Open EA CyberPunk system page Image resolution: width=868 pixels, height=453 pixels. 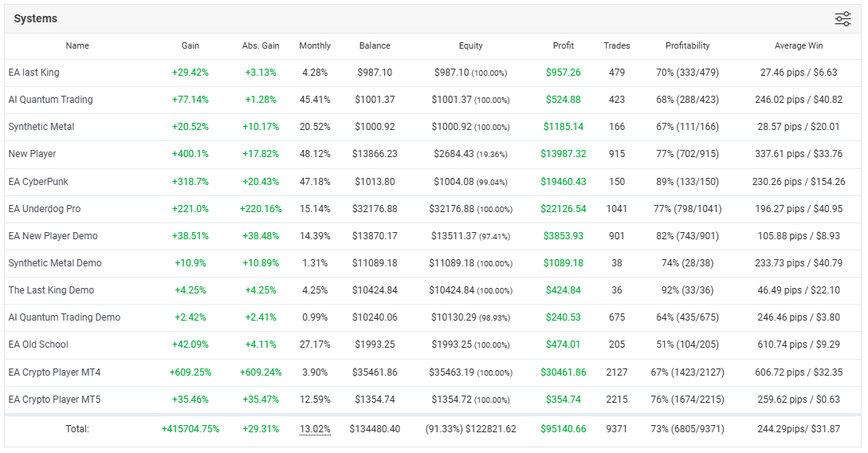click(x=38, y=182)
